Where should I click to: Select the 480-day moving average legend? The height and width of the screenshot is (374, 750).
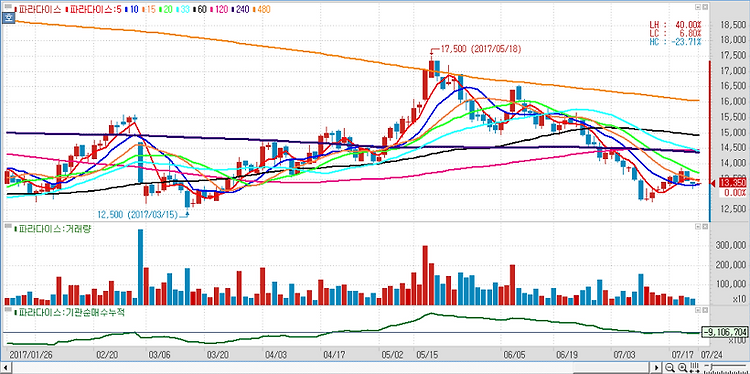[262, 9]
